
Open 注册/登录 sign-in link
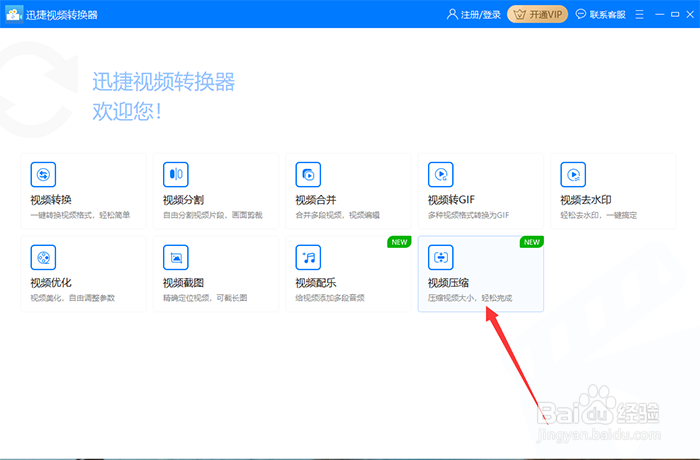point(474,15)
